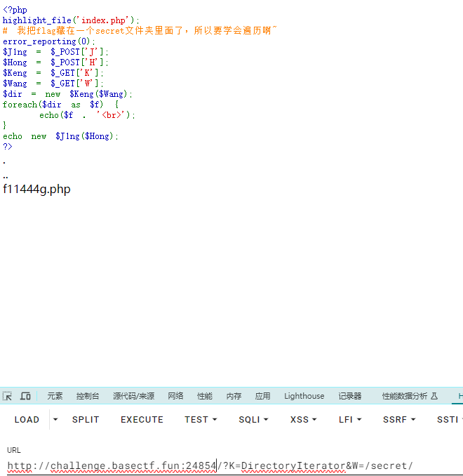
Task: Open the 内存 (Memory) tab
Action: click(x=234, y=396)
